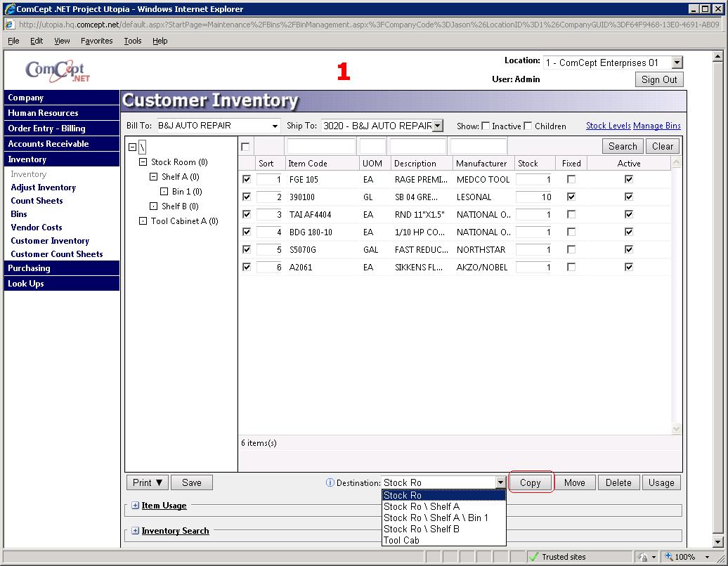
Task: Open the Bill To dropdown
Action: 275,126
